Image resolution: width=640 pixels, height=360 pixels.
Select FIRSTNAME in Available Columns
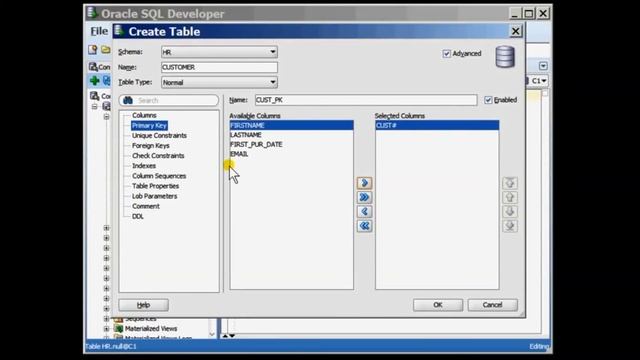[291, 125]
